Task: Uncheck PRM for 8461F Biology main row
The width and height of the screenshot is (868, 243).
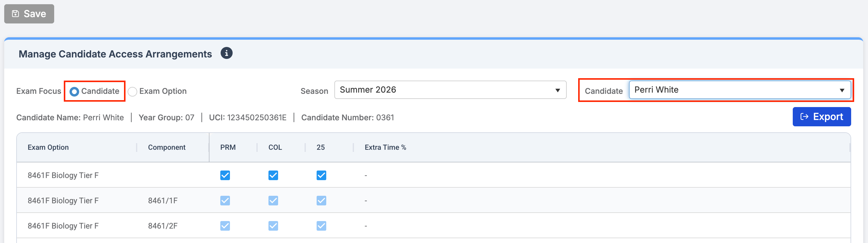Action: tap(225, 175)
